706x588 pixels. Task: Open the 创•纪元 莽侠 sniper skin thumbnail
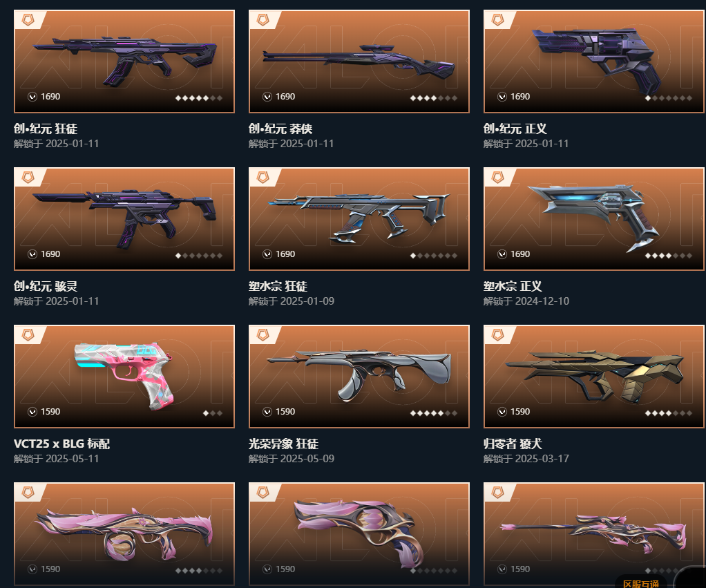tap(359, 61)
